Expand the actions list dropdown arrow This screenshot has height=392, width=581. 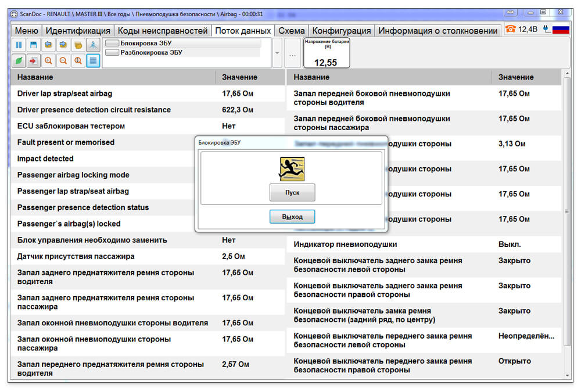pos(277,53)
